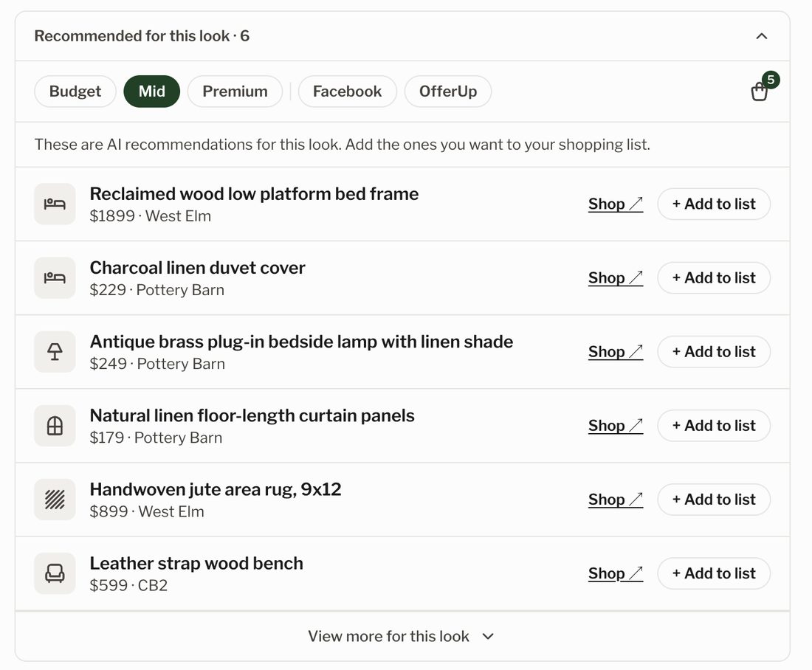Open Shop link for Handwoven jute area rug
Image resolution: width=812 pixels, height=670 pixels.
click(x=616, y=500)
